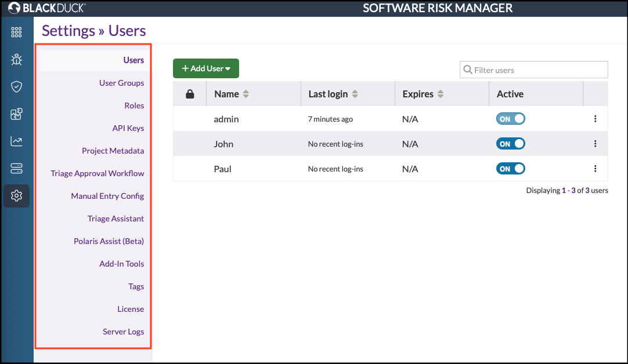The width and height of the screenshot is (628, 364).
Task: Go to Tags settings
Action: [136, 286]
